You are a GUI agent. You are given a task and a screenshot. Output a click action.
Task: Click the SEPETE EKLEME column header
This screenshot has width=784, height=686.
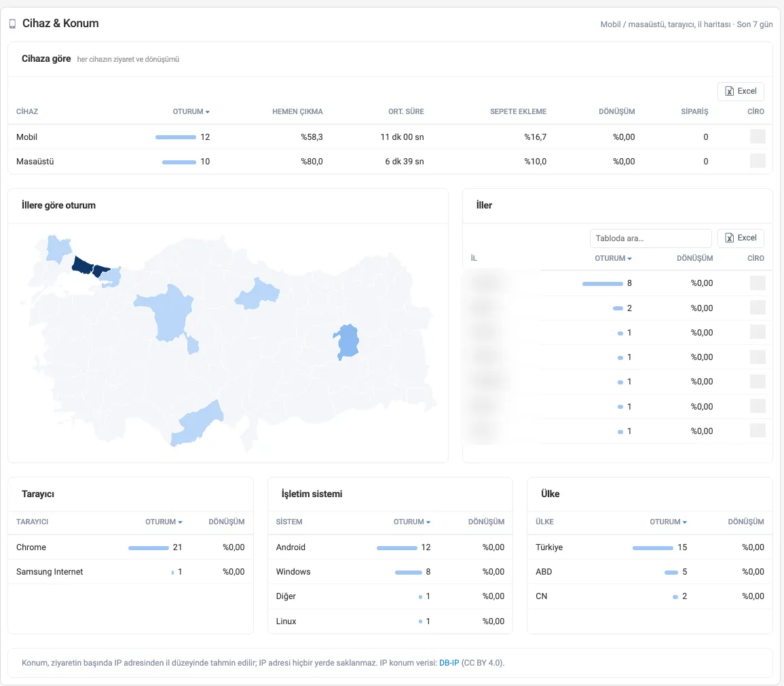tap(518, 111)
